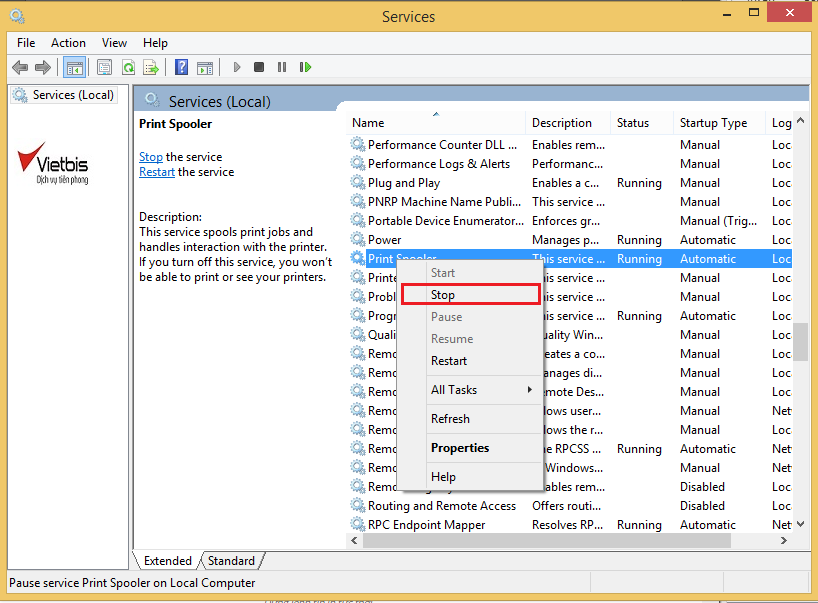Click the Restart Service toolbar icon
818x603 pixels.
point(305,67)
